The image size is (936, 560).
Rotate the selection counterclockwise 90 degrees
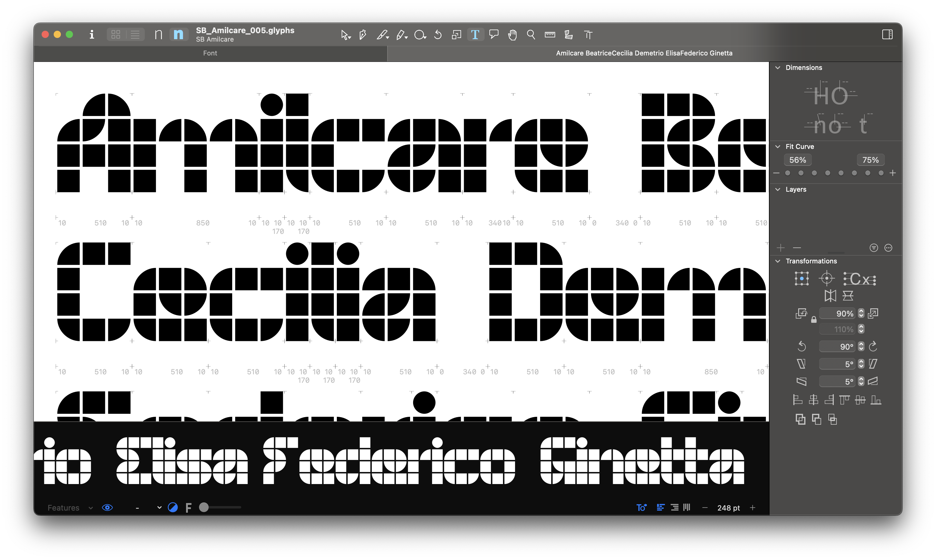pos(802,346)
